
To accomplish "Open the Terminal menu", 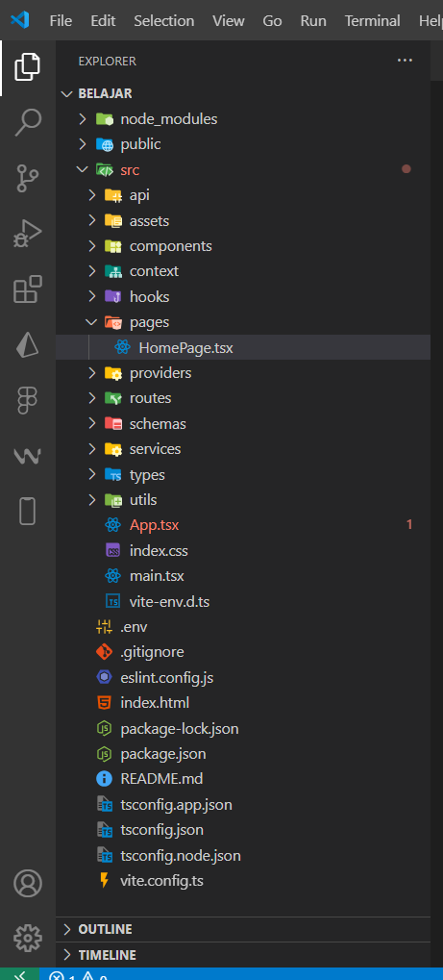I will coord(373,20).
